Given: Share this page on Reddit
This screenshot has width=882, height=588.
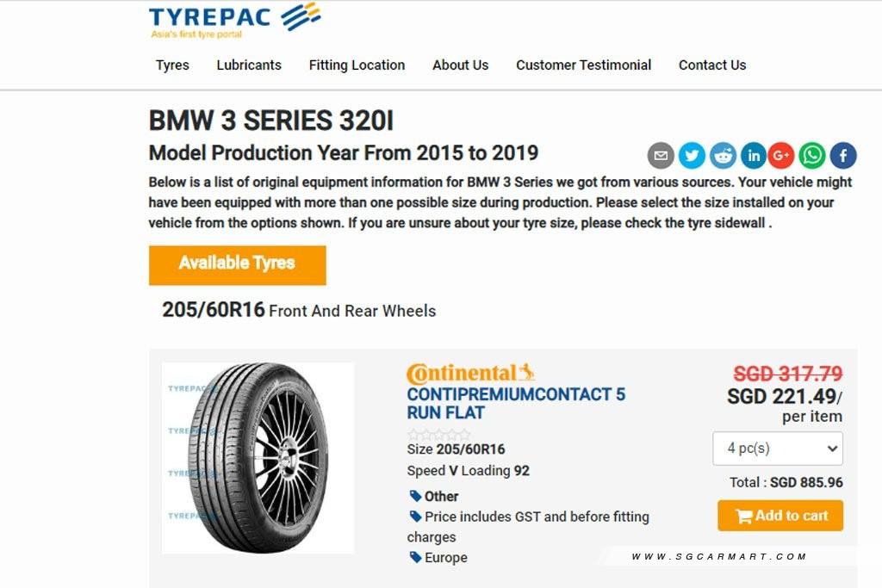Looking at the screenshot, I should 723,156.
